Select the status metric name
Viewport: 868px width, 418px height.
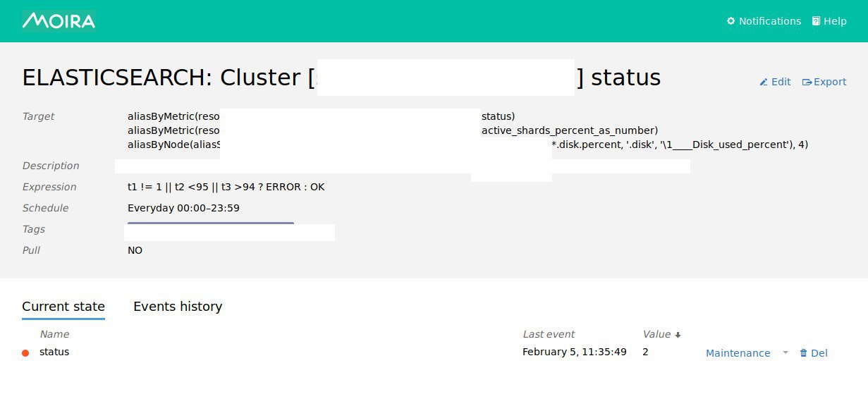coord(54,352)
